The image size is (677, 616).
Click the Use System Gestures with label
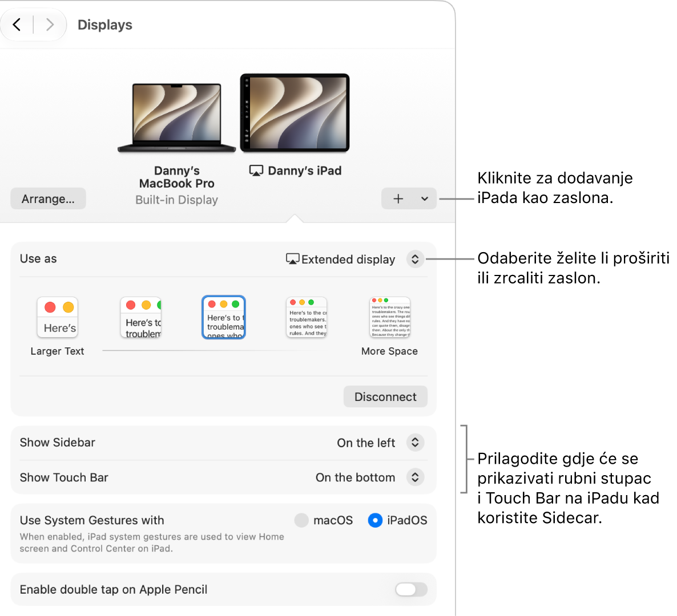pos(92,520)
